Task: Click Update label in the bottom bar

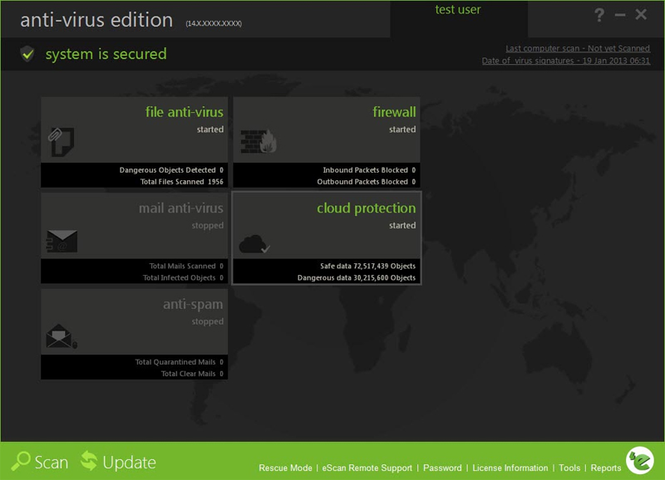Action: tap(129, 462)
